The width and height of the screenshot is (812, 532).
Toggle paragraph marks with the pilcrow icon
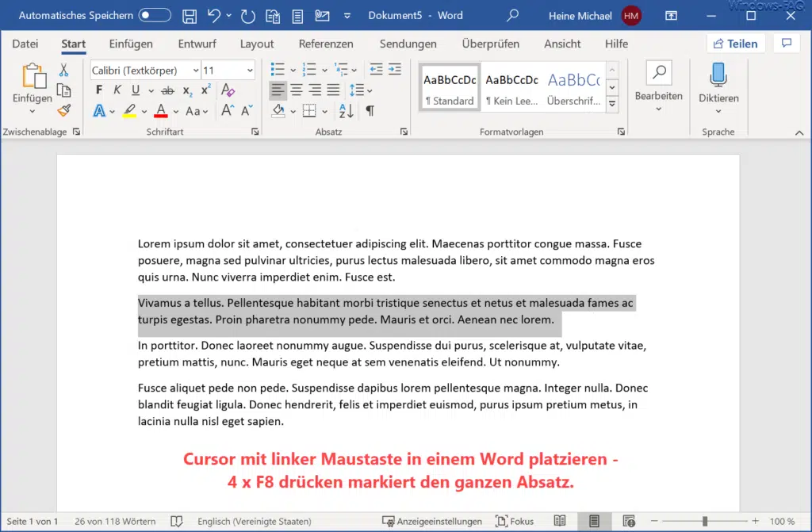click(x=371, y=110)
